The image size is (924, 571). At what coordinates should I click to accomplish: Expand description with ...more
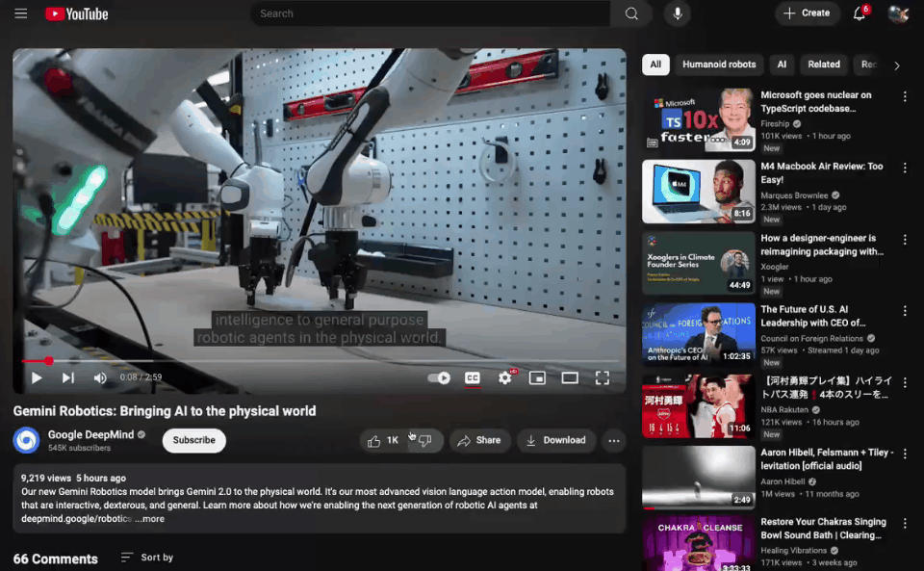click(150, 518)
